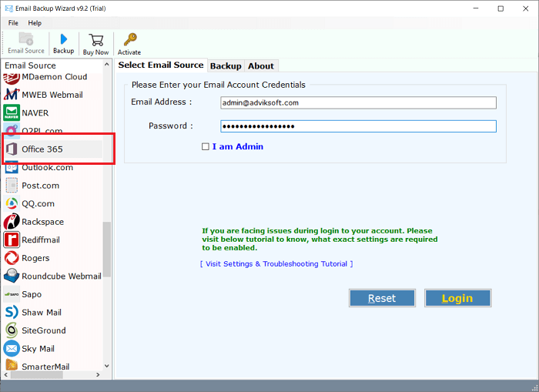Open Visit Settings & Troubleshooting Tutorial link
539x392 pixels.
coord(276,263)
